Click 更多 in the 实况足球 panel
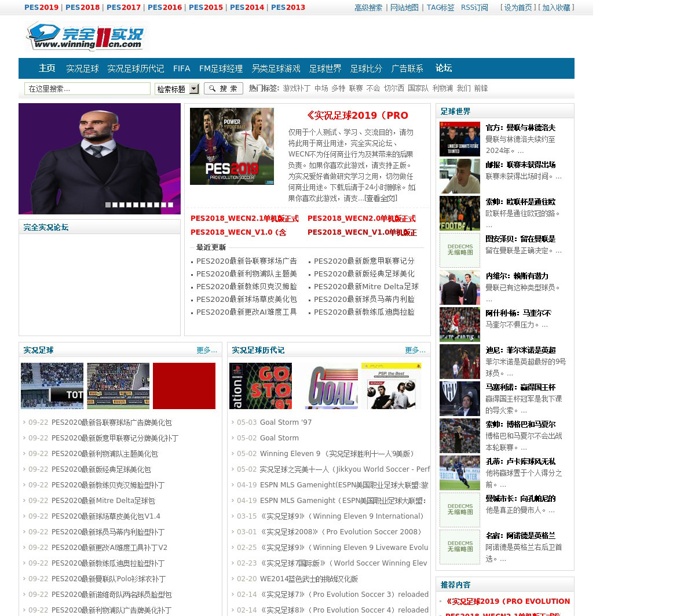This screenshot has width=695, height=616. [x=206, y=350]
